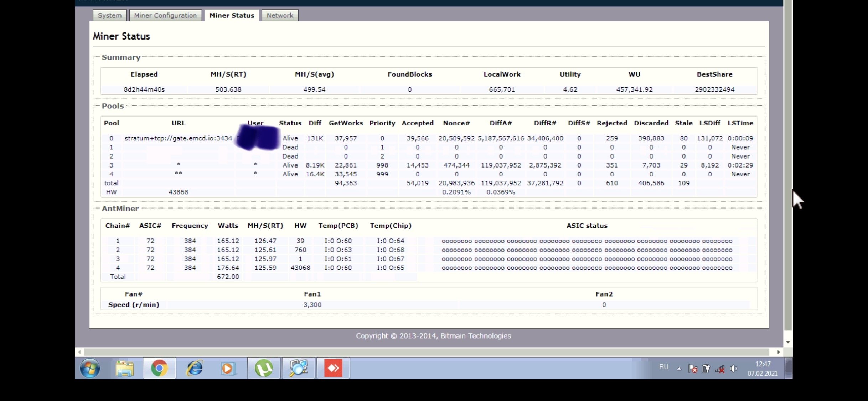
Task: Click the Elapsed value 8d2h44m40s
Action: [144, 89]
